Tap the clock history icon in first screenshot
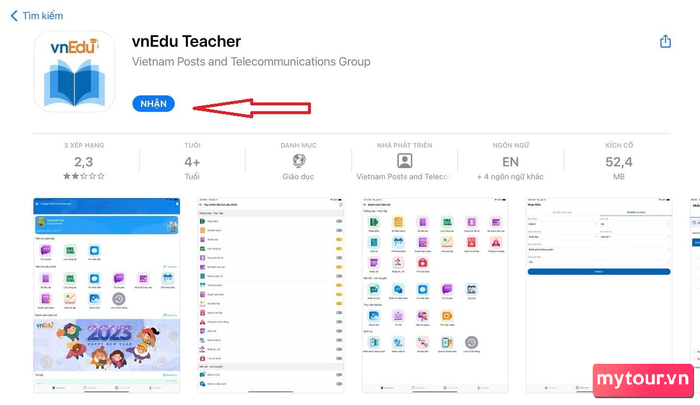The width and height of the screenshot is (700, 405). pyautogui.click(x=119, y=298)
